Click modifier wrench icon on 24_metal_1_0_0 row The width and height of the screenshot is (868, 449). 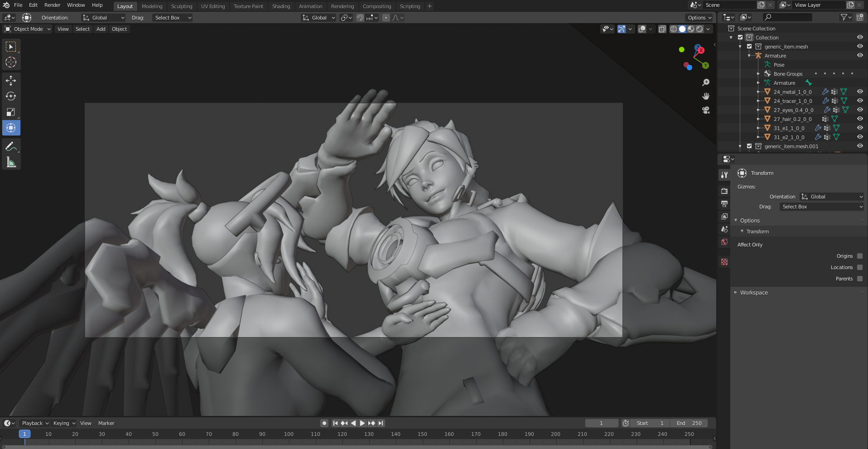pos(825,92)
